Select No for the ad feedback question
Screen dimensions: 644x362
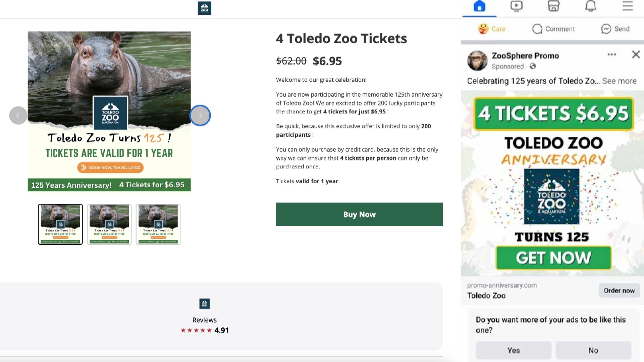coord(593,350)
